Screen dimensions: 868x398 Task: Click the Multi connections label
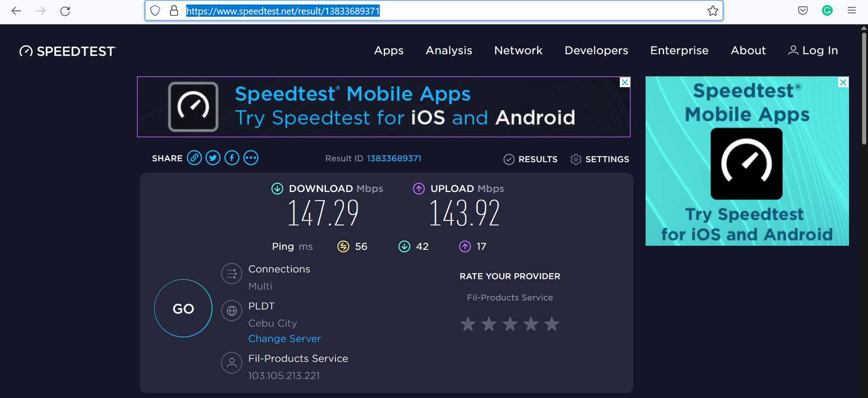260,286
